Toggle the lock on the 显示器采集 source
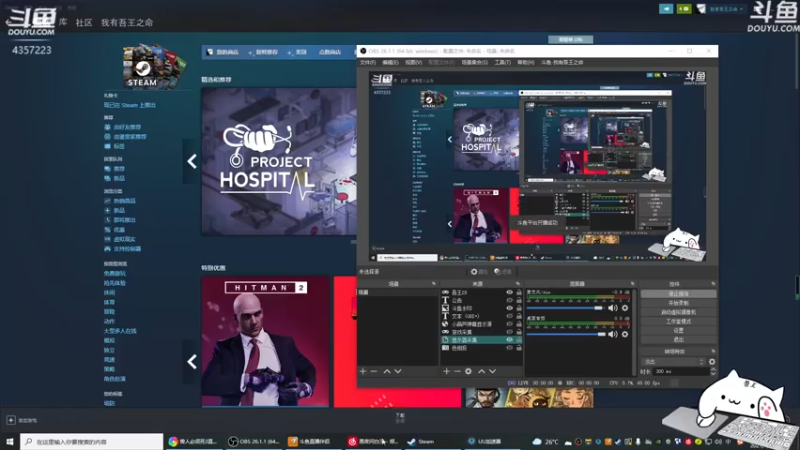 (x=519, y=340)
